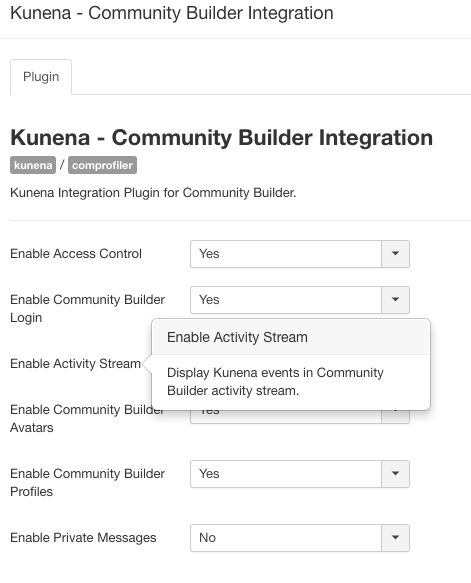
Task: Open the Enable Community Builder Login dropdown
Action: [x=300, y=300]
